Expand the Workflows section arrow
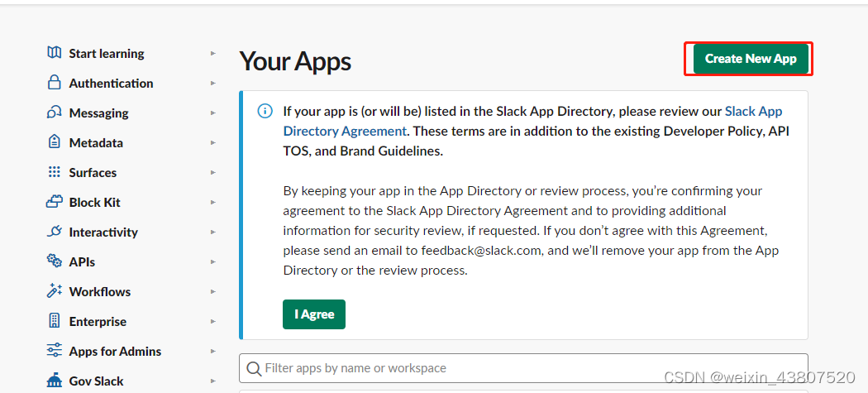 point(213,291)
